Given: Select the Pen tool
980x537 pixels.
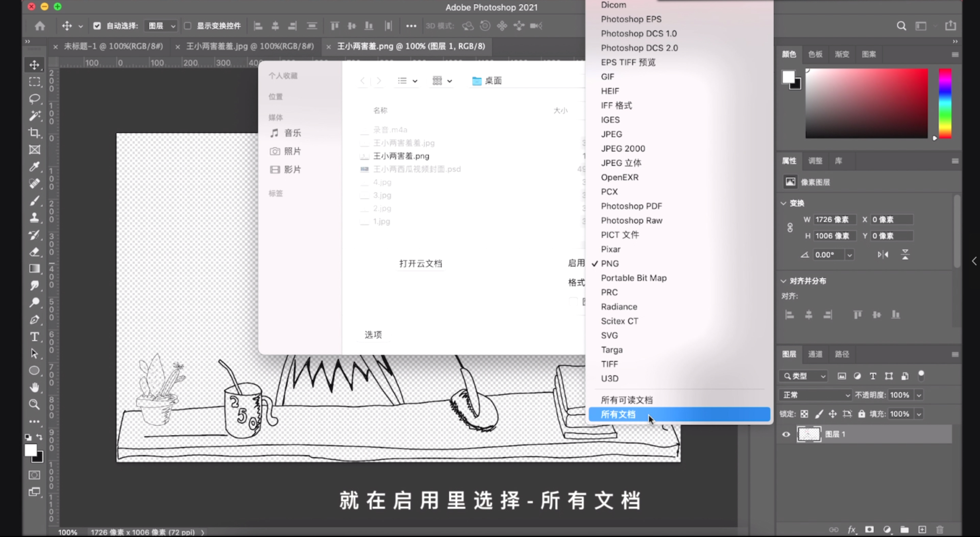Looking at the screenshot, I should 35,320.
